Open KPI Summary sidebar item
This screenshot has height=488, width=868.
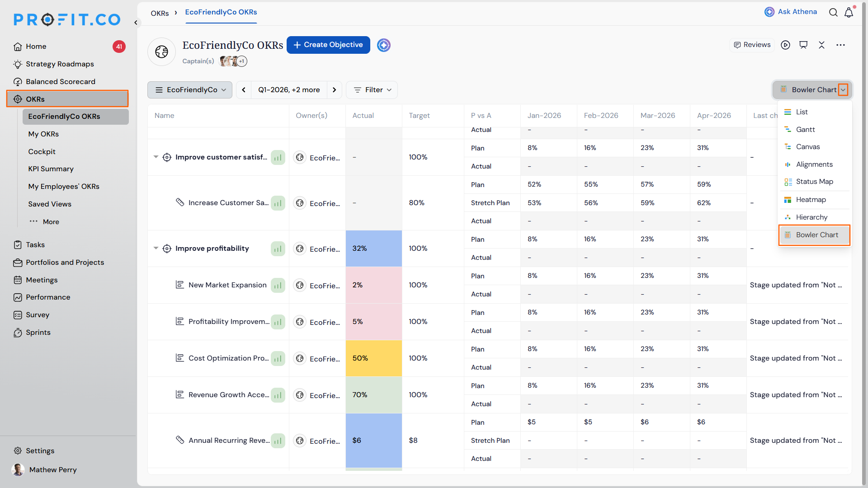coord(51,169)
